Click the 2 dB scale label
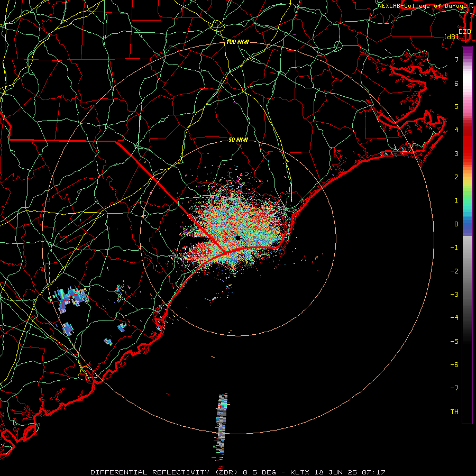 (456, 177)
